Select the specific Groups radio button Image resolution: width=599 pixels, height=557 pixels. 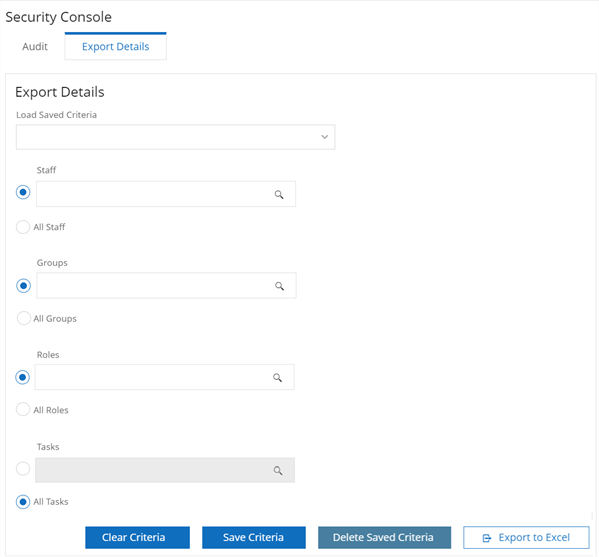[x=23, y=286]
